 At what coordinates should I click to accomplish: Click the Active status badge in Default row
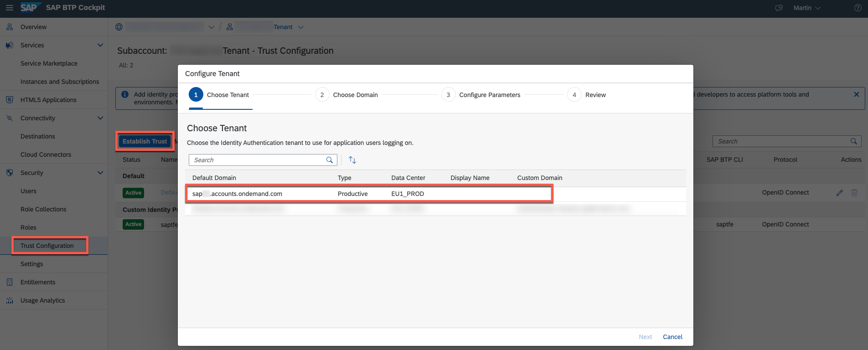click(x=134, y=193)
